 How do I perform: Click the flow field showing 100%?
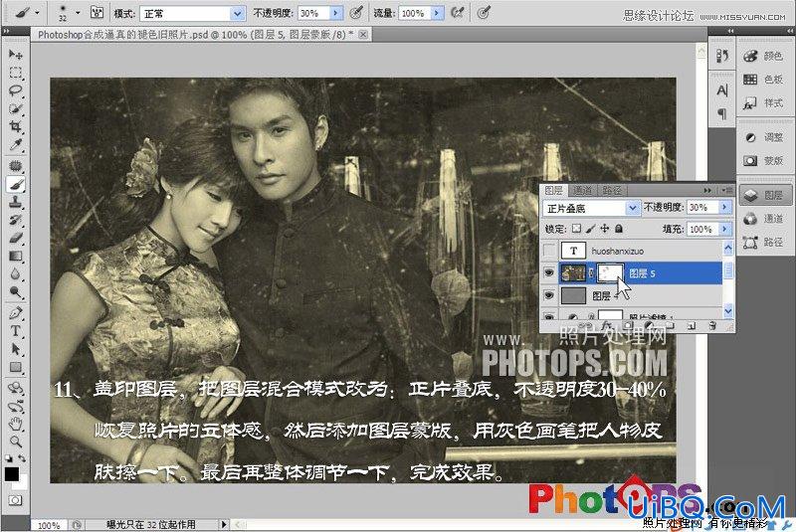(415, 13)
